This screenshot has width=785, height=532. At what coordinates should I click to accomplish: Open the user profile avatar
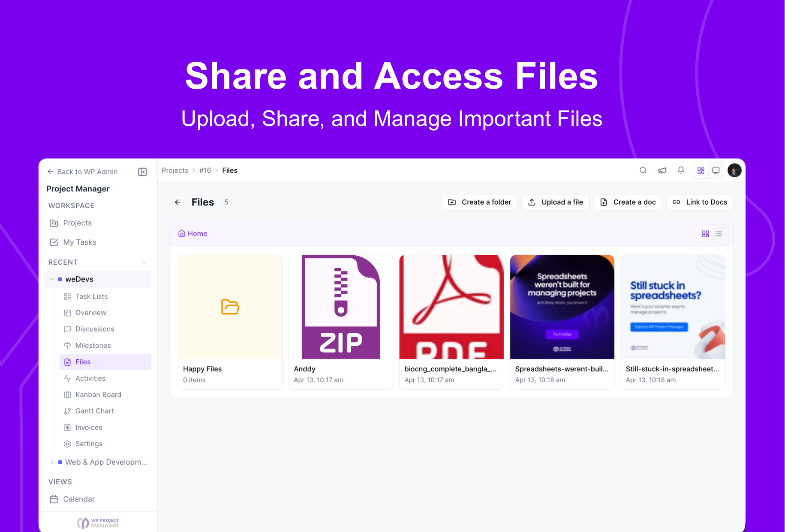click(x=734, y=170)
